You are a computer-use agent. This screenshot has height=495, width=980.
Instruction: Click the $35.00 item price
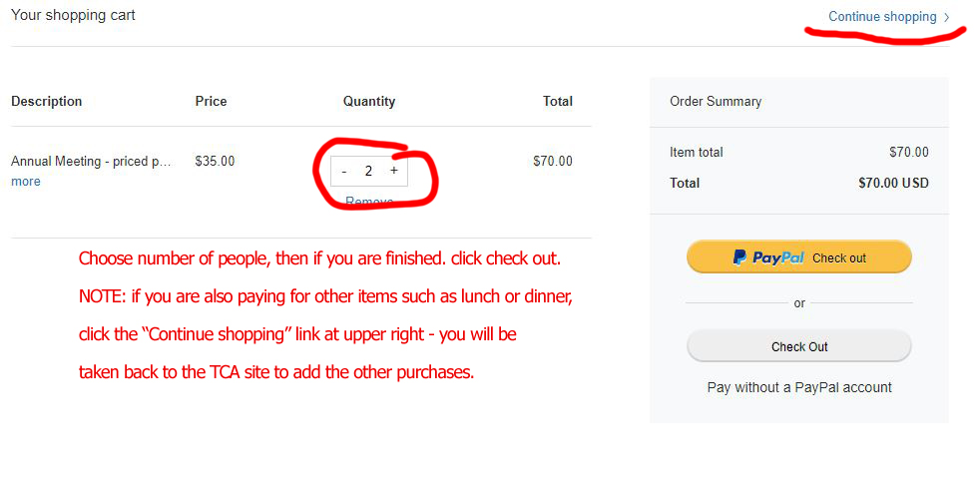215,162
